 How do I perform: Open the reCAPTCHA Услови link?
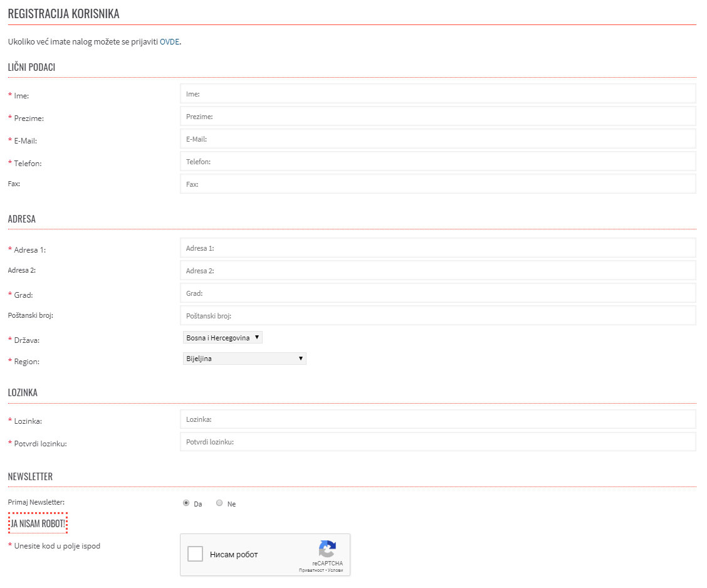pyautogui.click(x=335, y=570)
